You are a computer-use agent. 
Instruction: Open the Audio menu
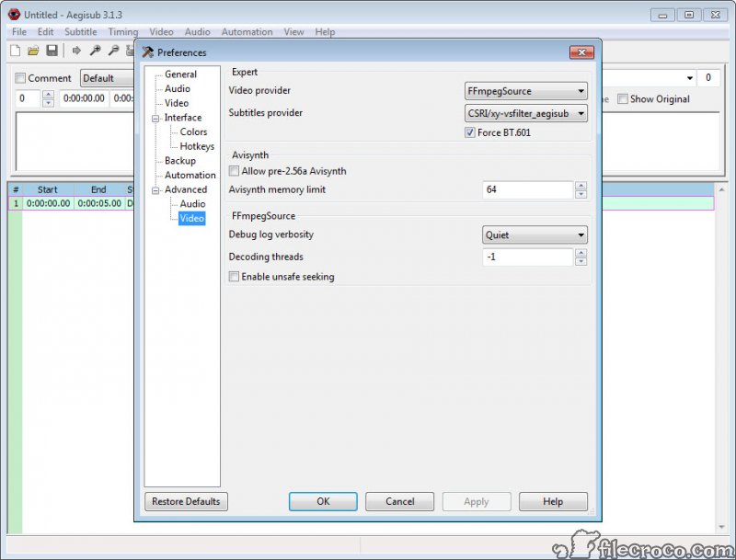tap(197, 32)
